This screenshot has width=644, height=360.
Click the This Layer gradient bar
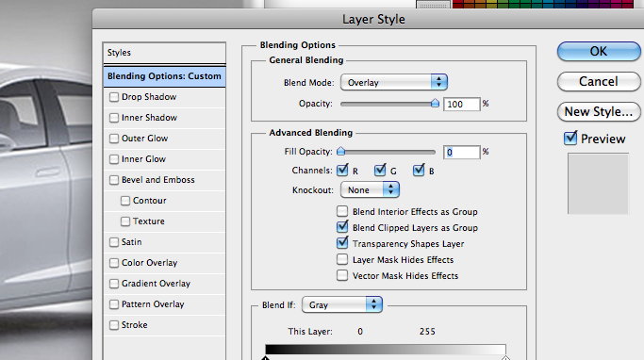coord(386,350)
